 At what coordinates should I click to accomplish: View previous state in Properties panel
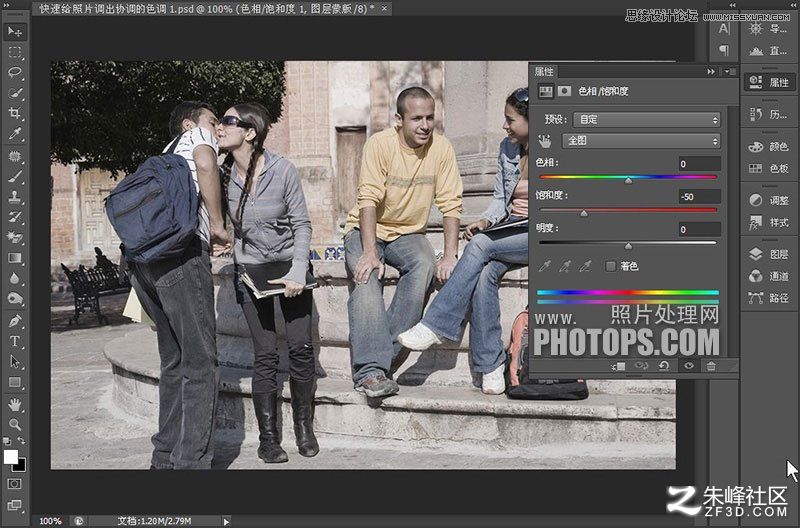click(x=641, y=366)
